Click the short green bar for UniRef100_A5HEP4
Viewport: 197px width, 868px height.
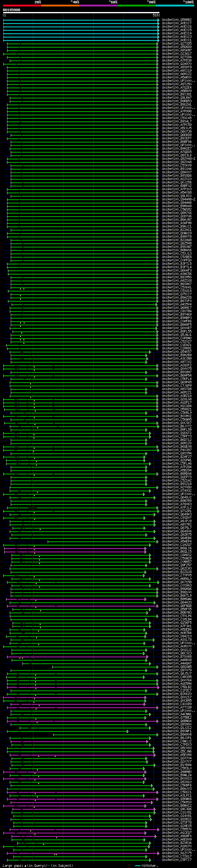[103, 542]
